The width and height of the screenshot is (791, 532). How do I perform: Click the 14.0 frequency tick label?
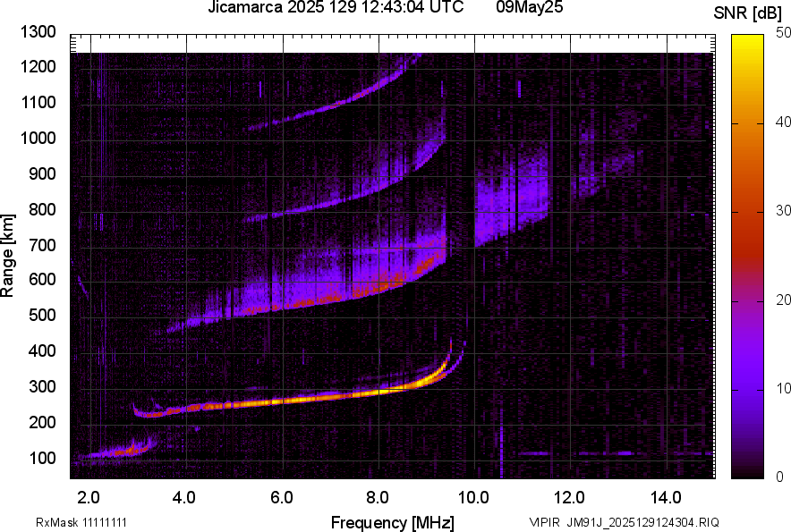coord(666,498)
